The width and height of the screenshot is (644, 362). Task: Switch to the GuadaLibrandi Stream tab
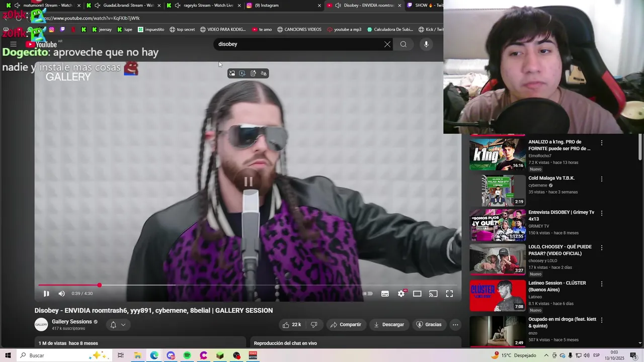click(124, 6)
